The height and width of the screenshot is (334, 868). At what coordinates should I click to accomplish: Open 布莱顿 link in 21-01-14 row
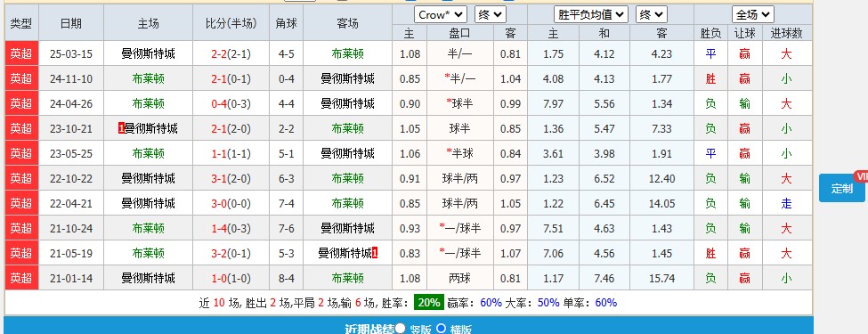click(347, 278)
